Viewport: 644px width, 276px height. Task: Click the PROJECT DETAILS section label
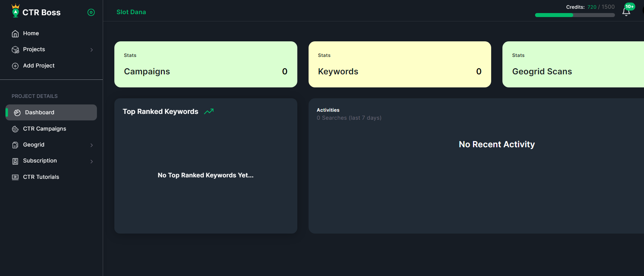[34, 96]
